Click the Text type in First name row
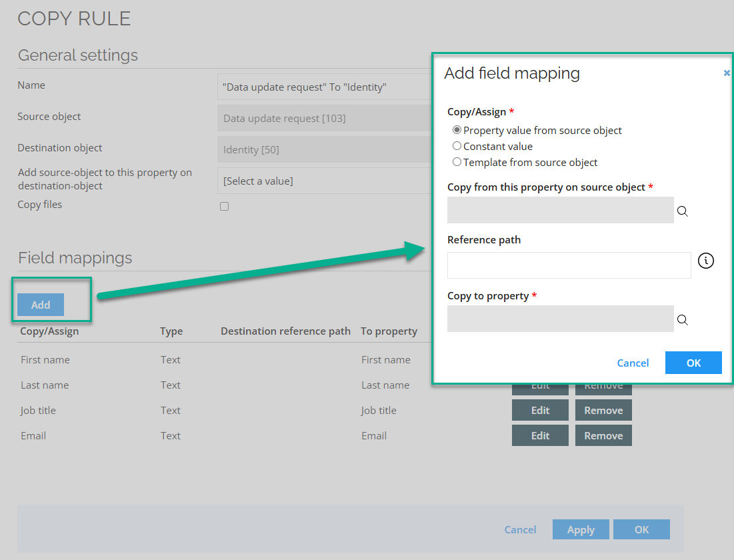This screenshot has height=560, width=734. click(x=171, y=359)
